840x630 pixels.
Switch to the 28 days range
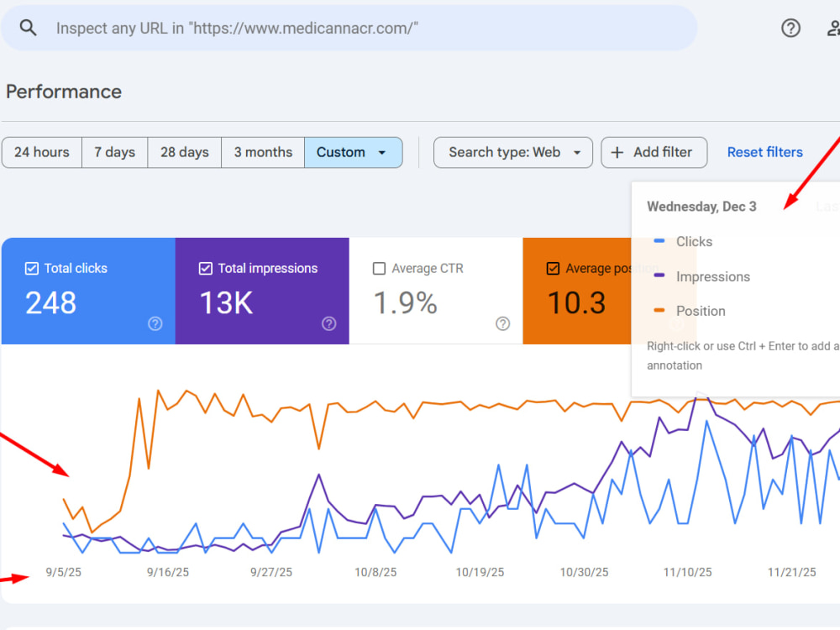click(184, 153)
